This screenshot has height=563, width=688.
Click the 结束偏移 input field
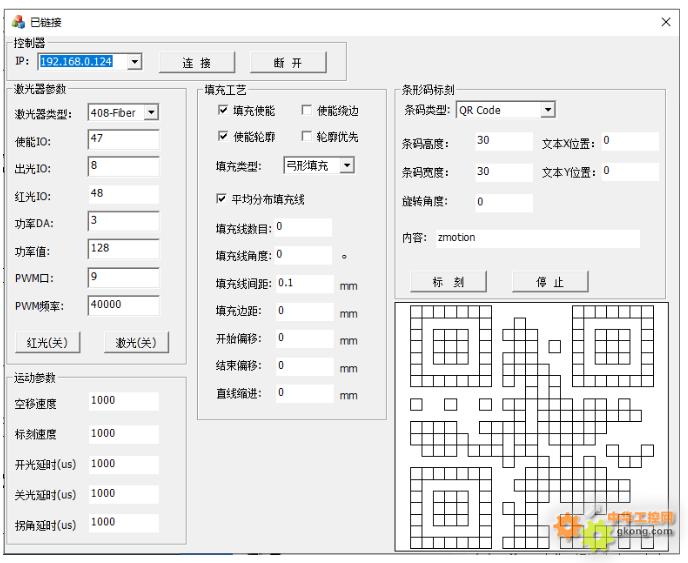point(305,366)
